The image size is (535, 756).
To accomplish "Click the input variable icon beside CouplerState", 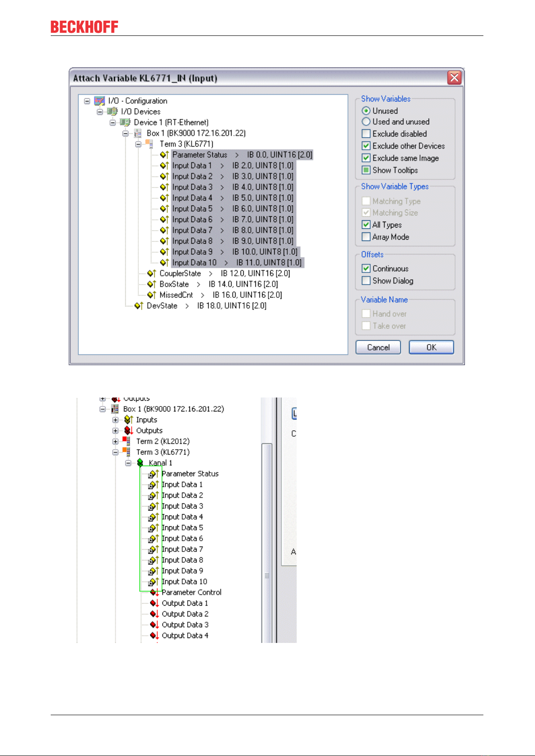I will tap(152, 273).
